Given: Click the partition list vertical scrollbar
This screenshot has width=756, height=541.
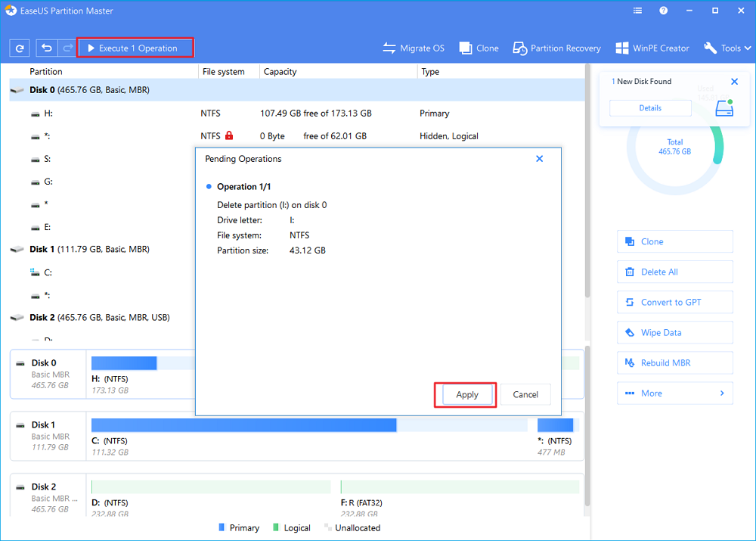Looking at the screenshot, I should (587, 181).
